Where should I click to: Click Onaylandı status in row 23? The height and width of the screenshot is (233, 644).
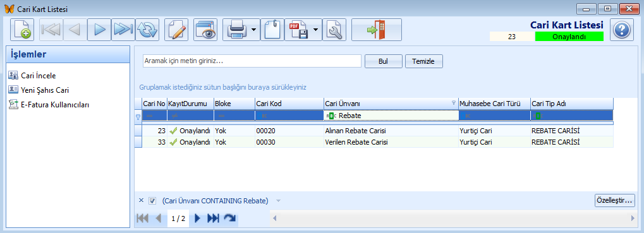[x=190, y=131]
